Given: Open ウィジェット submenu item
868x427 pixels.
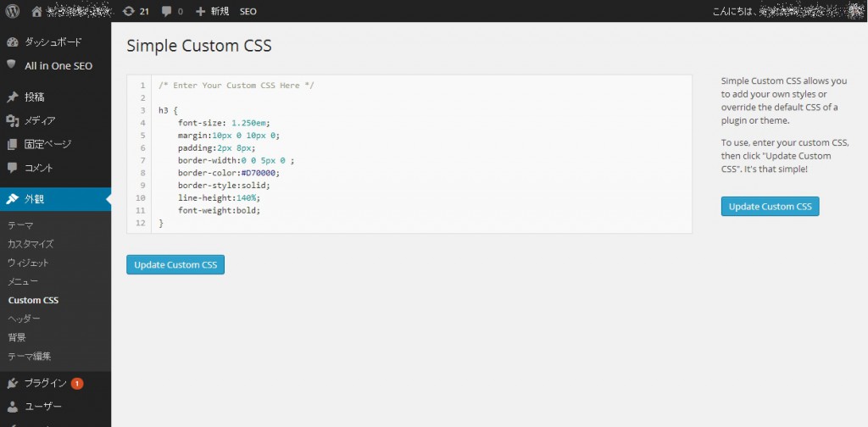Looking at the screenshot, I should coord(29,263).
